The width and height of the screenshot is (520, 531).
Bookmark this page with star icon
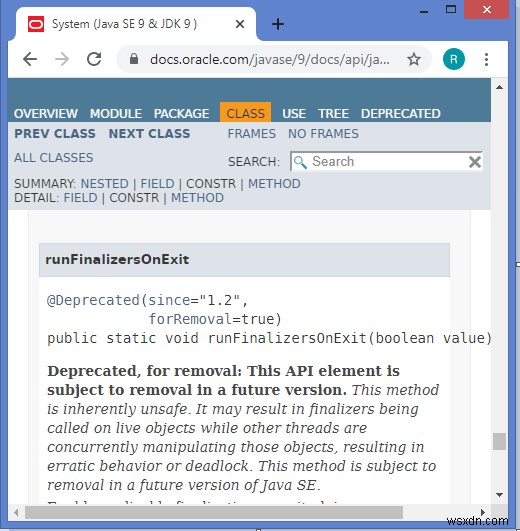[414, 59]
